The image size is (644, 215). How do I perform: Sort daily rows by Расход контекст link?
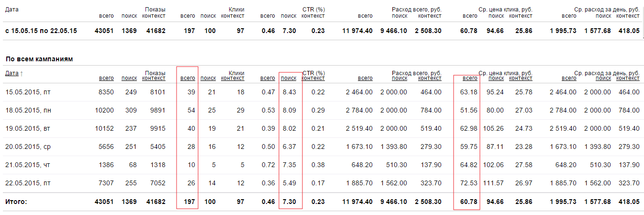pos(430,78)
